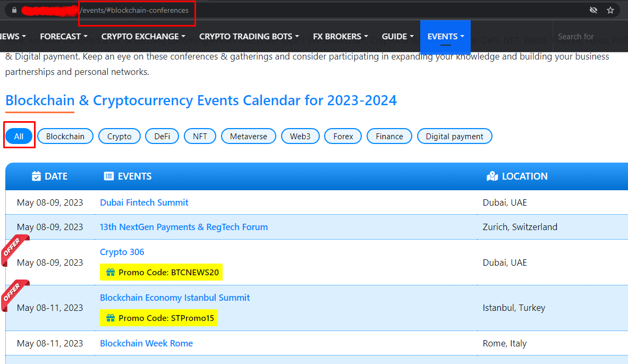The width and height of the screenshot is (628, 364).
Task: Filter events by Digital payment
Action: pyautogui.click(x=455, y=136)
